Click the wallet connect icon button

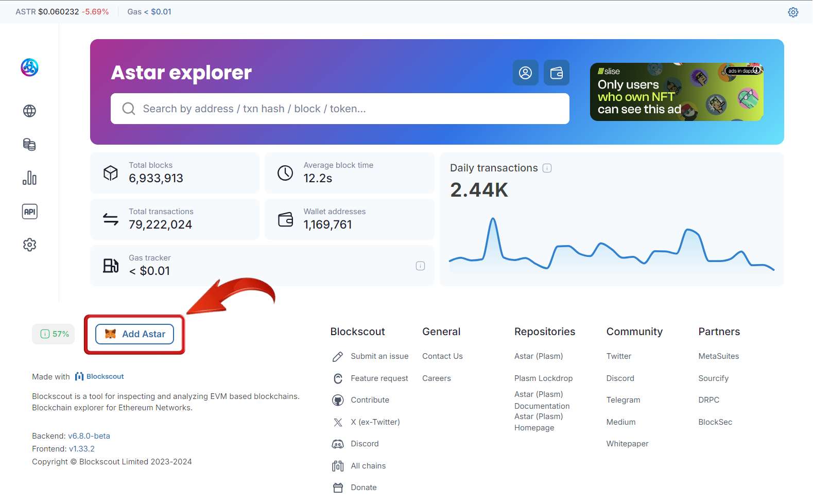[557, 73]
